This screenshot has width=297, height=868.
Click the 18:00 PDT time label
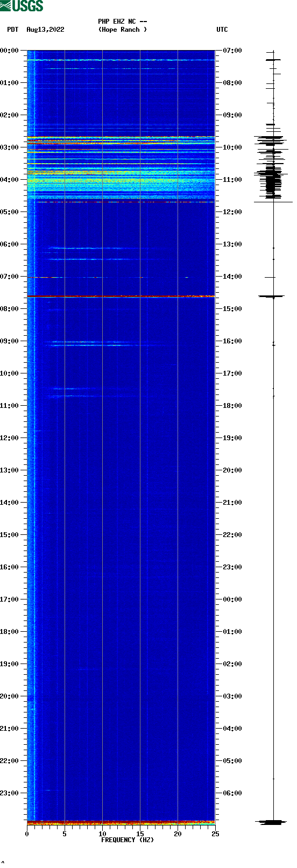click(x=9, y=632)
